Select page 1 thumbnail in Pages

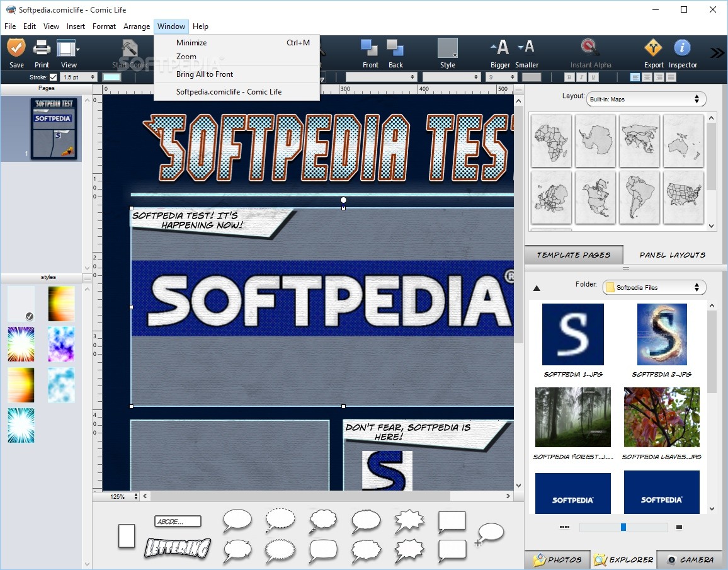54,128
